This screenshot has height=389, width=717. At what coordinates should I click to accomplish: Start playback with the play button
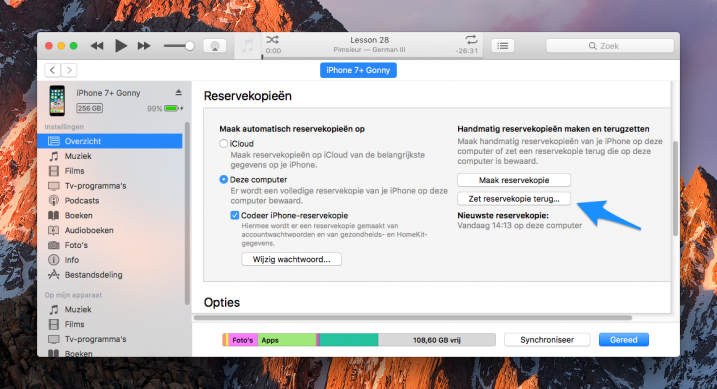(x=121, y=46)
